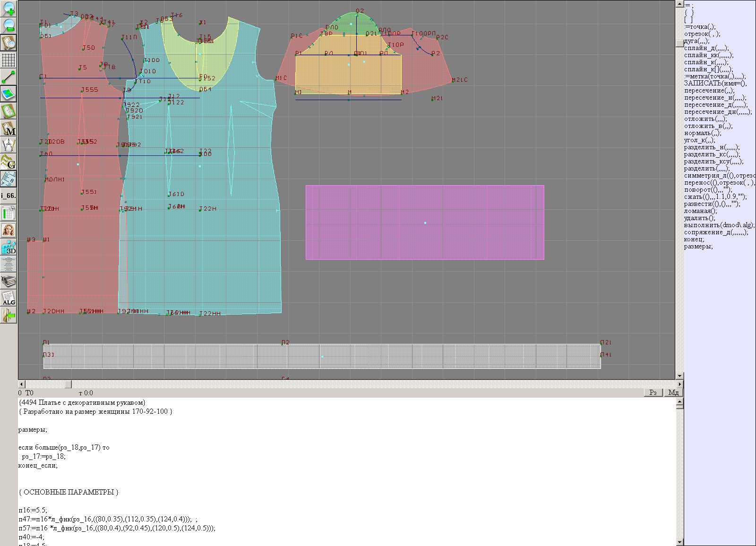Open the woman's portrait icon
Viewport: 756px width, 546px height.
click(9, 230)
